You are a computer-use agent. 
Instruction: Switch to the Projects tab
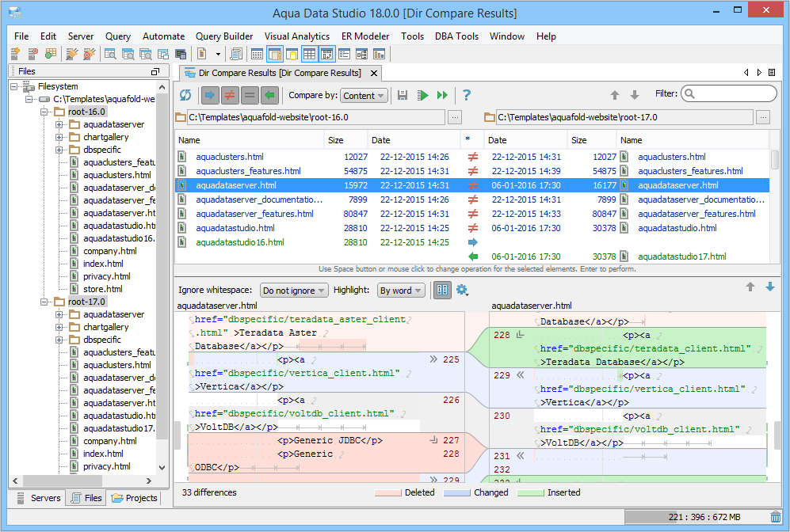135,498
